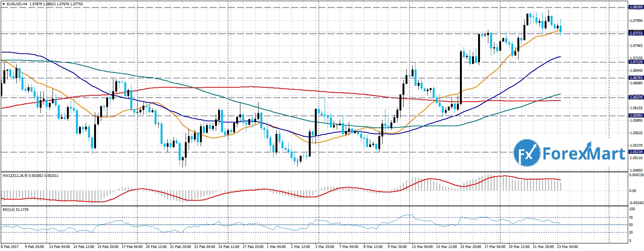Screen dimensions: 644x251
Task: Click the 1.05992 price level label
Action: coord(635,116)
